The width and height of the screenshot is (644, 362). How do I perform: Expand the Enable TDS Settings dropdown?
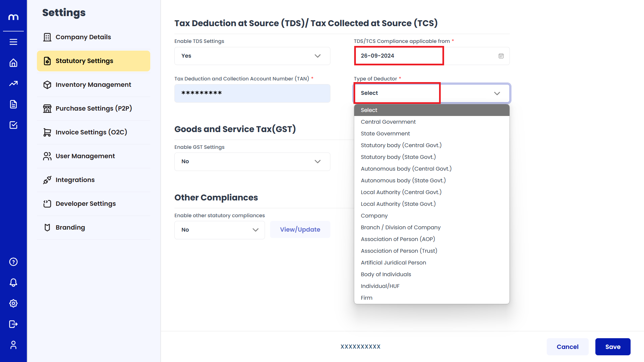point(252,56)
